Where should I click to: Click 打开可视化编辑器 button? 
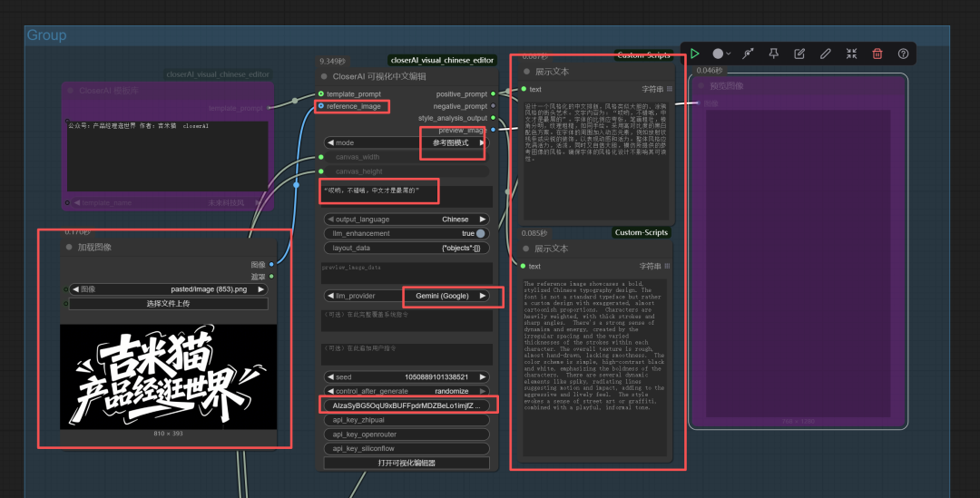click(x=407, y=463)
